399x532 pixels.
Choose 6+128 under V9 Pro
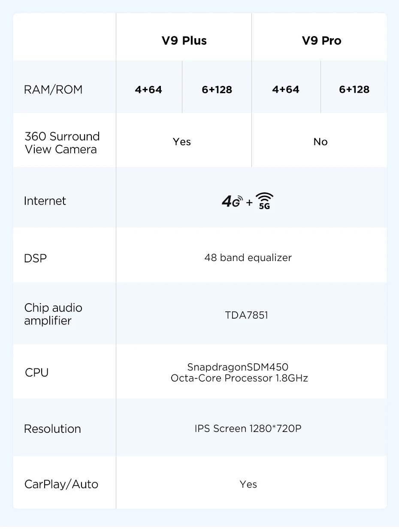coord(354,89)
